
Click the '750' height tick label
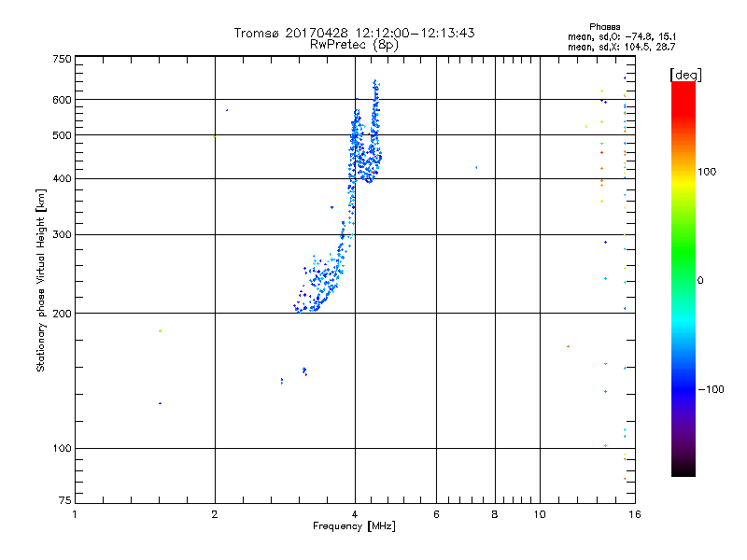[x=62, y=59]
